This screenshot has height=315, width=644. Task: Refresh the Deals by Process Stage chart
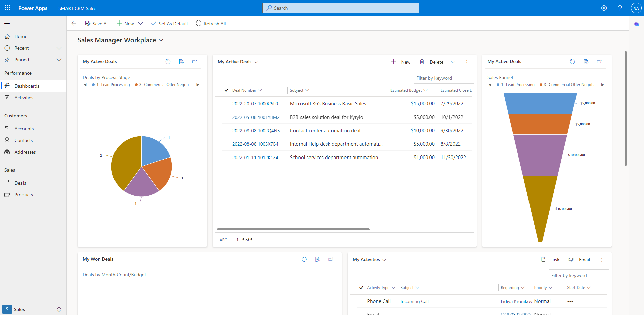pyautogui.click(x=168, y=62)
